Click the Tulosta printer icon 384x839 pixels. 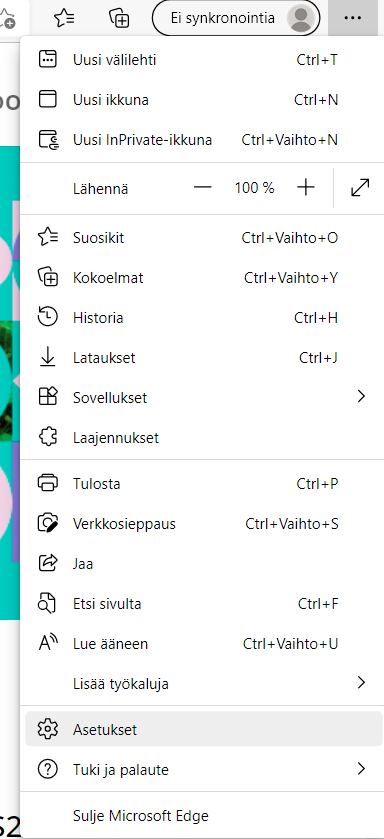click(48, 483)
